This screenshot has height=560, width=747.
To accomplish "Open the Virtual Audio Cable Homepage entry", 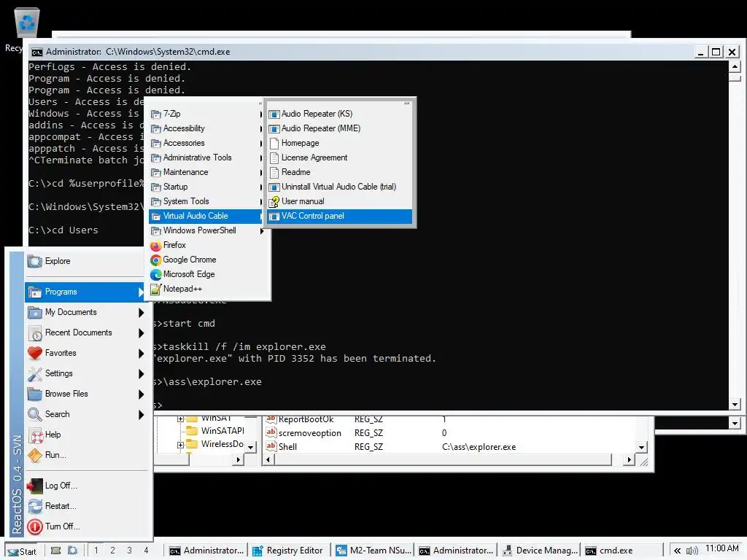I will pos(340,143).
